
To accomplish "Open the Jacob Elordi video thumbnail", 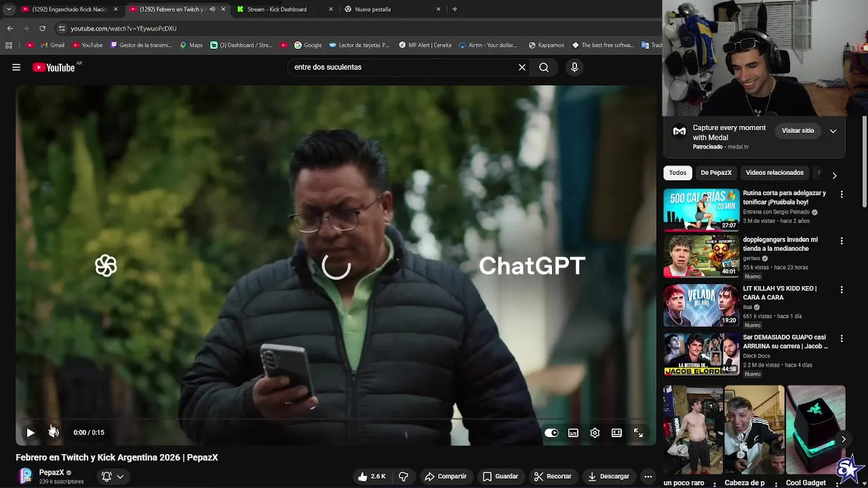I will coord(701,354).
